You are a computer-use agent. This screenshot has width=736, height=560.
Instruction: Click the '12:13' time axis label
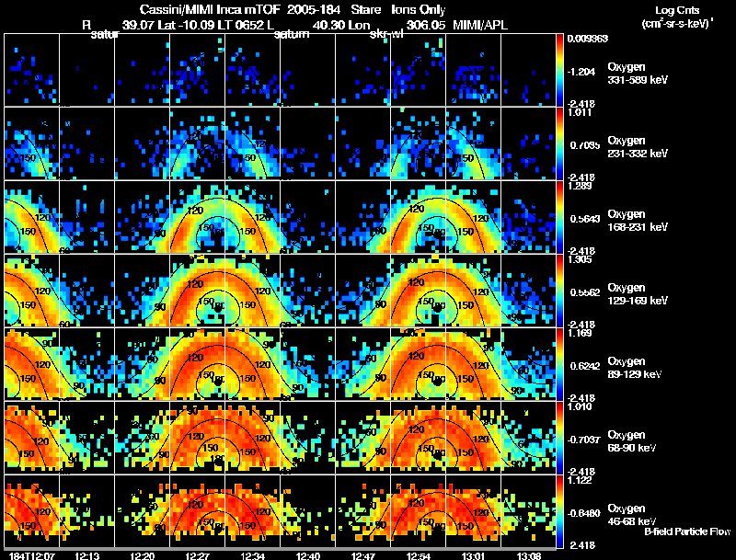pos(86,555)
